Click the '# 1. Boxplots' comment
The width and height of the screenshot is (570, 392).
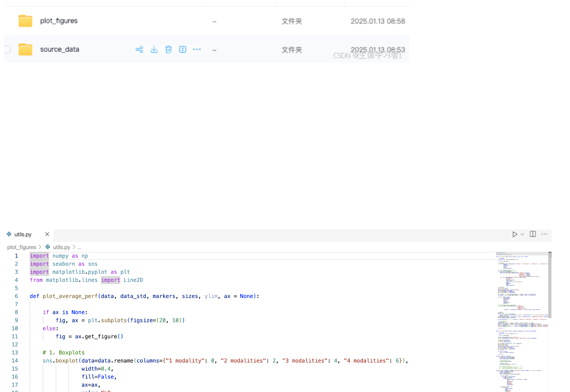pos(63,353)
